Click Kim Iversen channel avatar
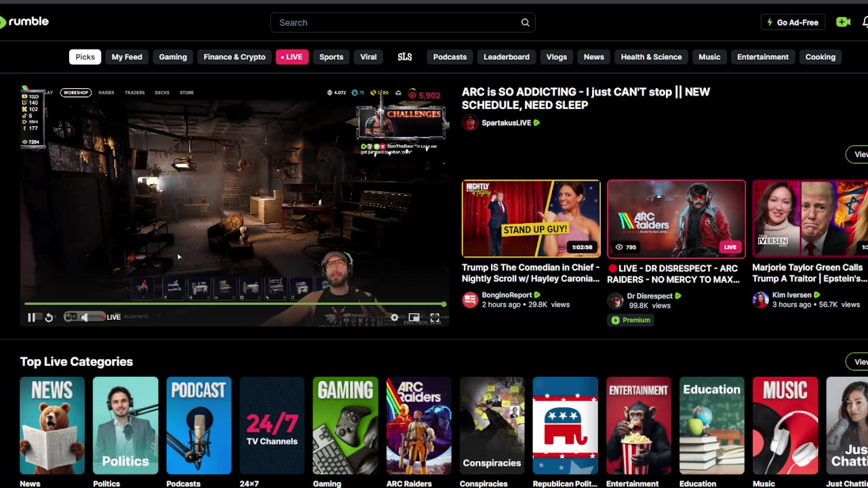This screenshot has width=868, height=488. tap(760, 300)
